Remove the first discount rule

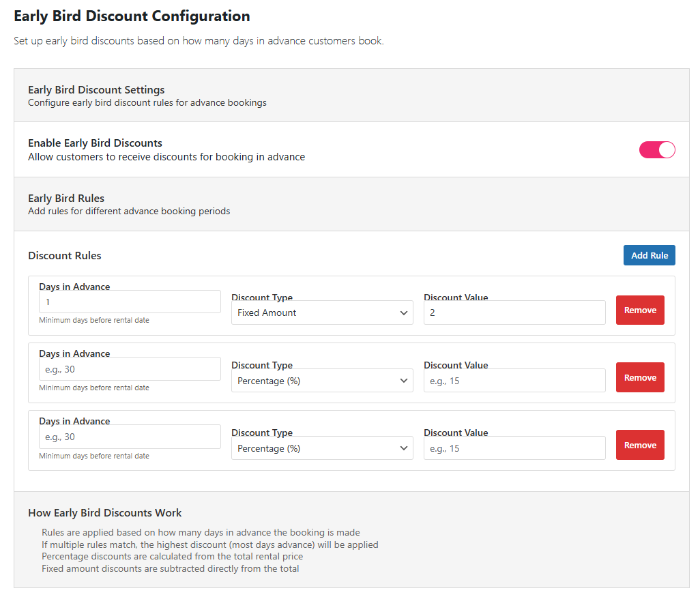[x=639, y=310]
